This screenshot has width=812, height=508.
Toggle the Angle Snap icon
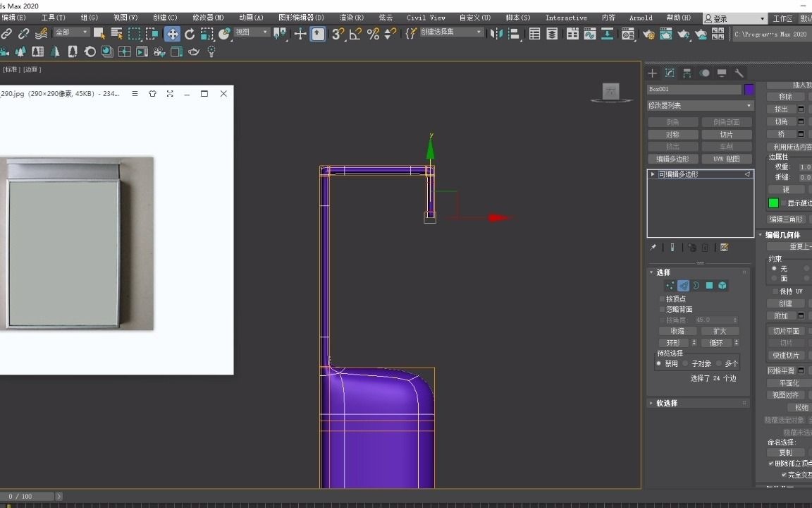click(x=355, y=33)
